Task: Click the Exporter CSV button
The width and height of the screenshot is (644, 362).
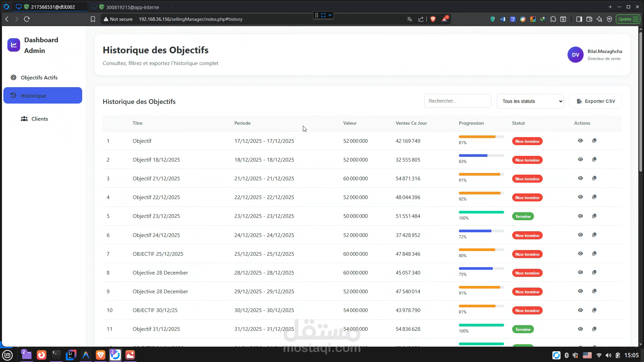Action: (595, 101)
